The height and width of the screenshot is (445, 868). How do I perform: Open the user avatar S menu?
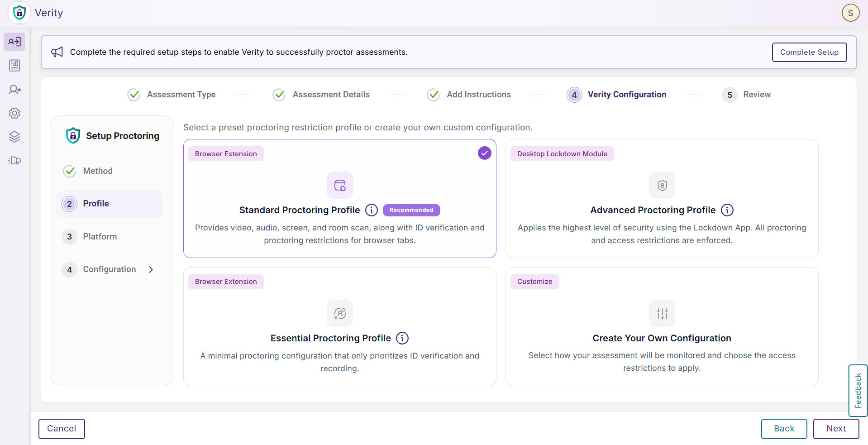(x=850, y=13)
